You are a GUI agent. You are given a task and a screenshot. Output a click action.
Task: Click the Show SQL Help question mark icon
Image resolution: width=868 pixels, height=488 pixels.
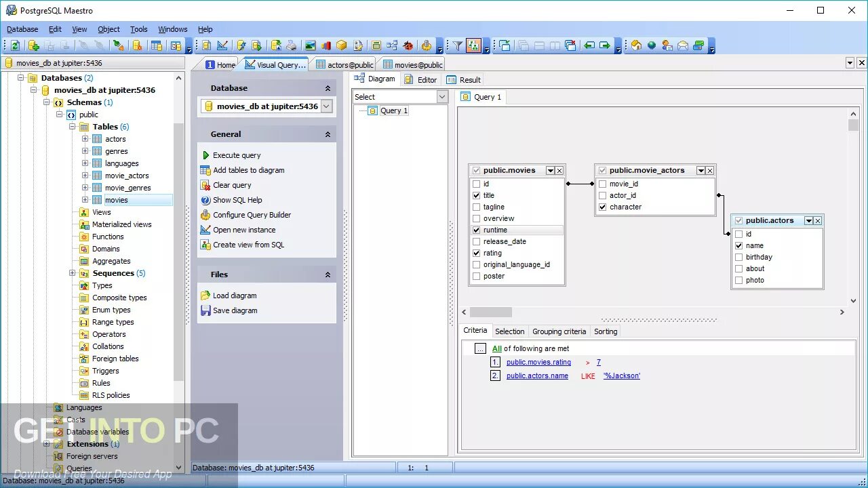click(206, 200)
